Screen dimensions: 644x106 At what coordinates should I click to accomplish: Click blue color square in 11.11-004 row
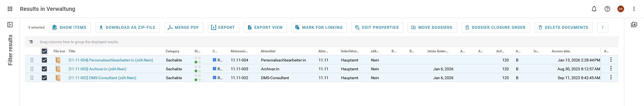click(x=214, y=60)
